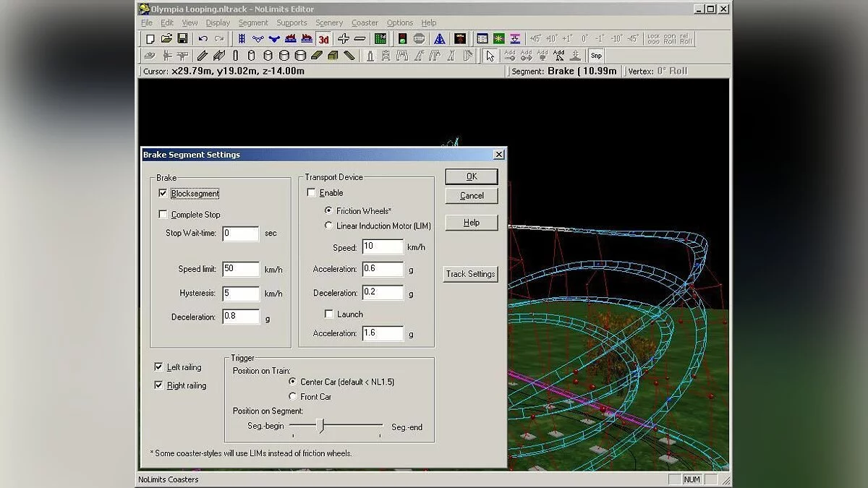The height and width of the screenshot is (488, 868).
Task: Open the Edit menu
Action: pos(167,22)
